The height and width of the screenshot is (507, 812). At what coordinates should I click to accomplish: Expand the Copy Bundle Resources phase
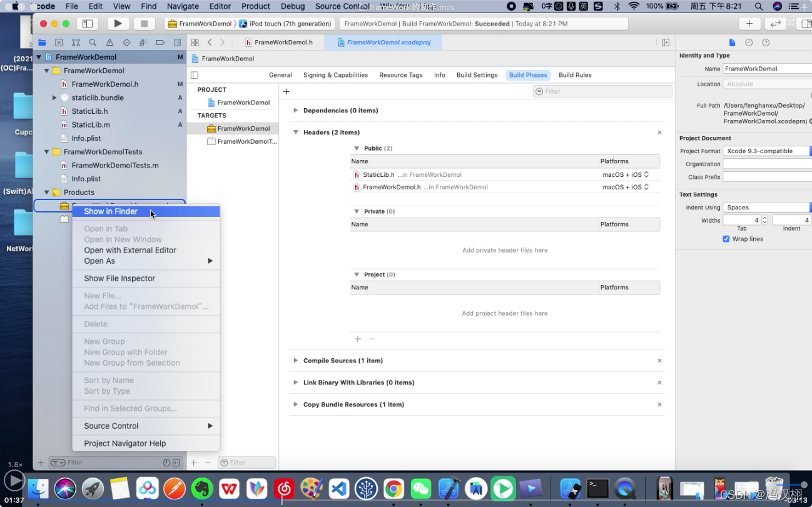pos(296,404)
